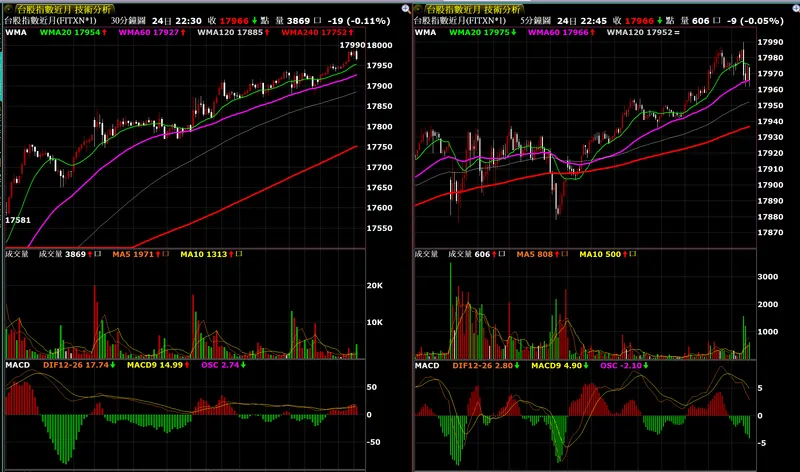Click the orange MA5 1971 volume legend
Viewport: 800px width, 472px height.
(x=140, y=254)
